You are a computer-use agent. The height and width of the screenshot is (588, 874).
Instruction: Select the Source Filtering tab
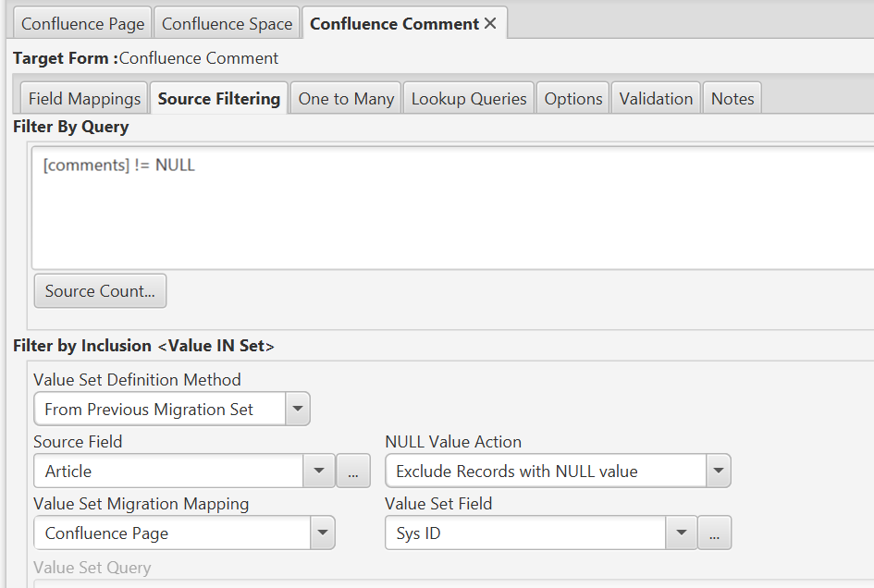tap(219, 99)
